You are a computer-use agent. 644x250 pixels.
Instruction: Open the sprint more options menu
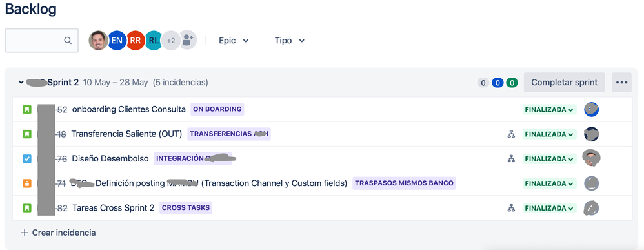[x=621, y=82]
